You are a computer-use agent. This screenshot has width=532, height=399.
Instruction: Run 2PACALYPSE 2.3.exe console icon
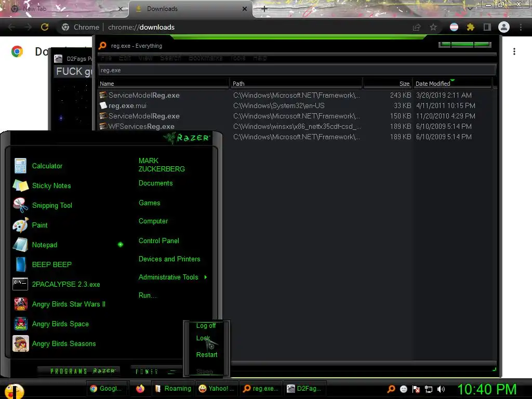[x=20, y=284]
